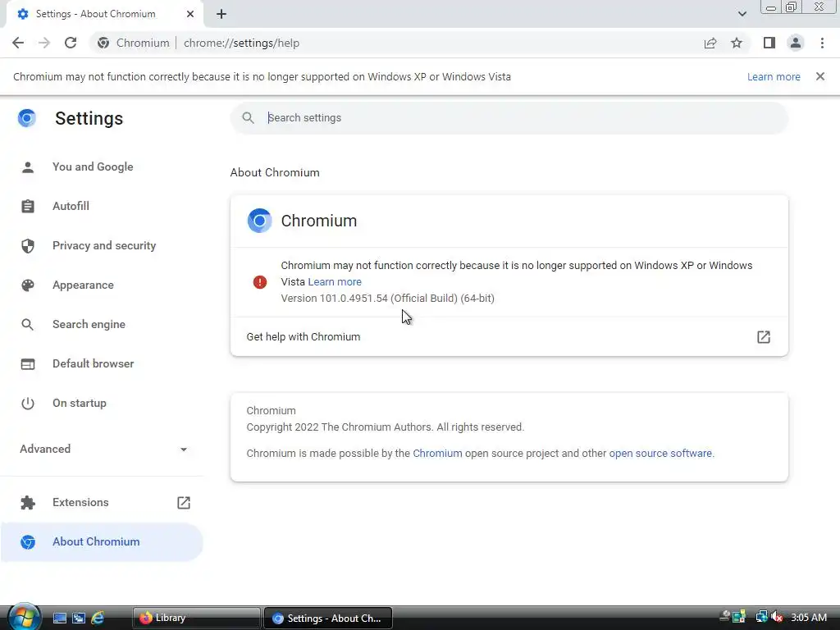This screenshot has height=630, width=840.
Task: Focus the Search settings field
Action: [x=509, y=118]
